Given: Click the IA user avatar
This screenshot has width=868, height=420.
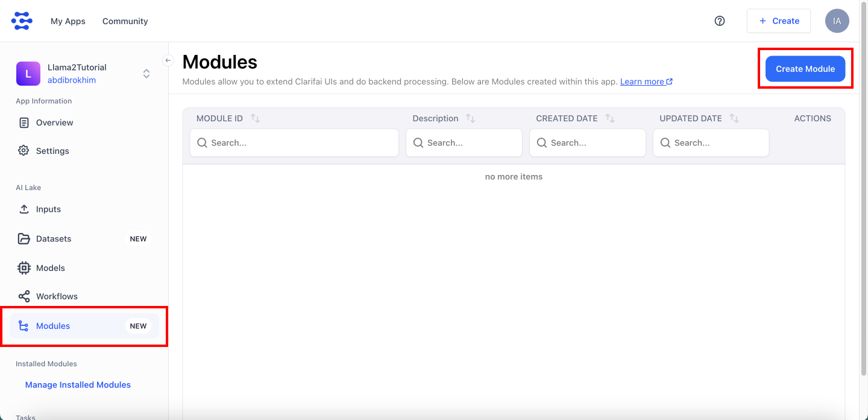Looking at the screenshot, I should (837, 21).
